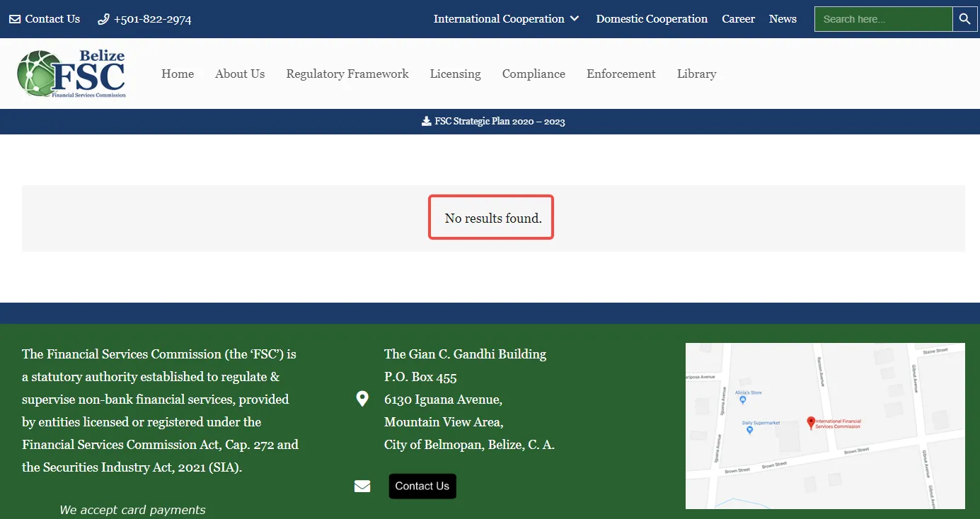Image resolution: width=980 pixels, height=519 pixels.
Task: Open the News page
Action: pos(783,19)
